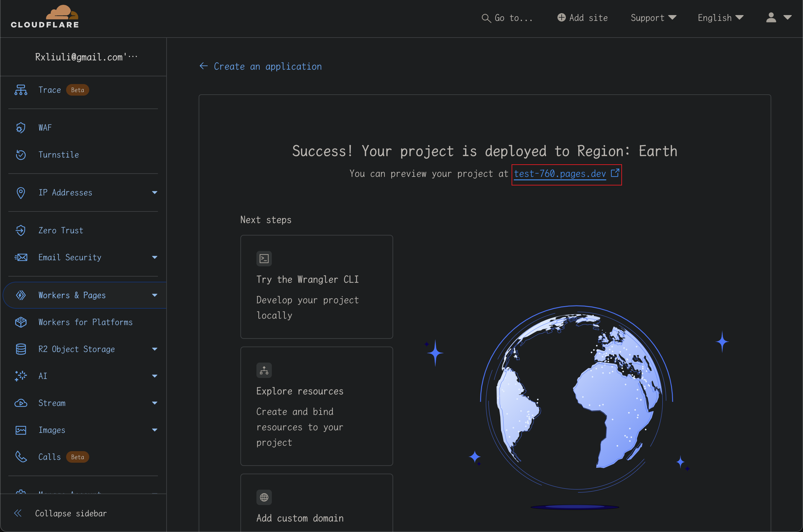The image size is (803, 532).
Task: Click the WAF shield icon
Action: coord(21,128)
